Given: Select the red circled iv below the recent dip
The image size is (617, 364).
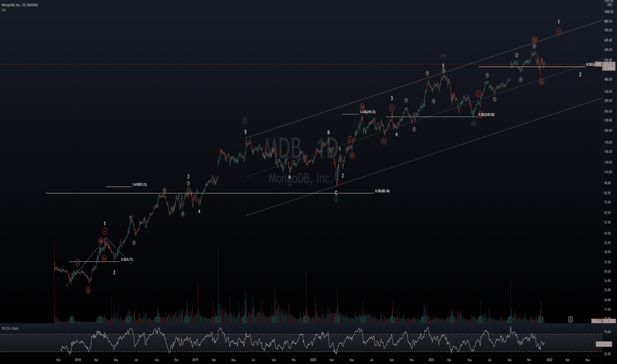Looking at the screenshot, I should point(542,82).
